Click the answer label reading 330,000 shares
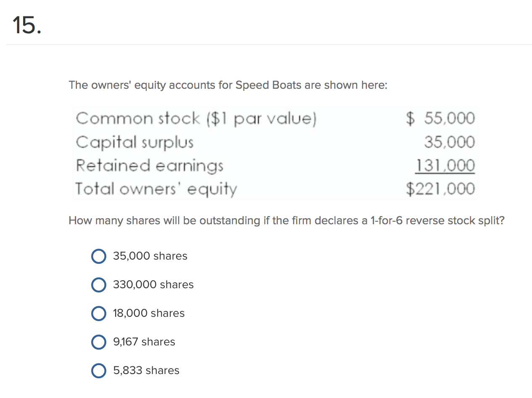Image resolution: width=532 pixels, height=398 pixels. pos(153,285)
